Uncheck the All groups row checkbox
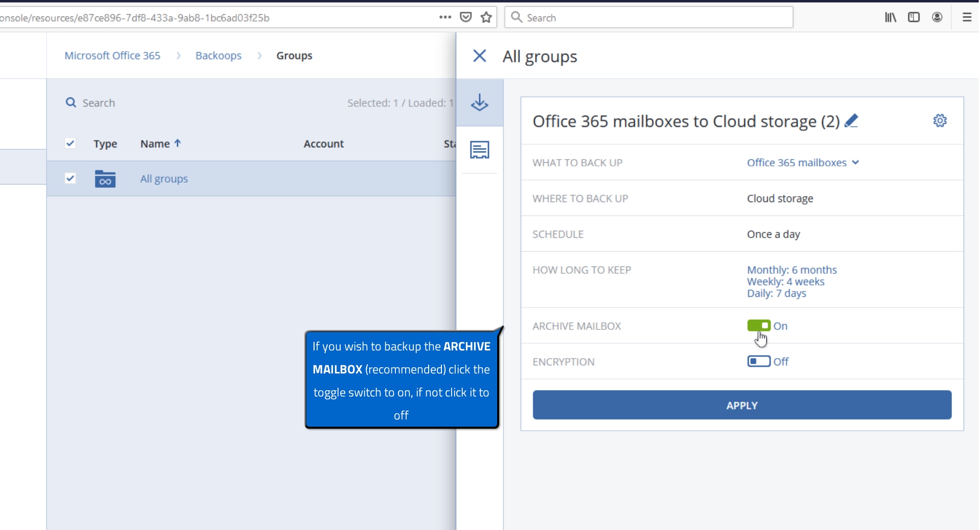980x530 pixels. coord(71,178)
